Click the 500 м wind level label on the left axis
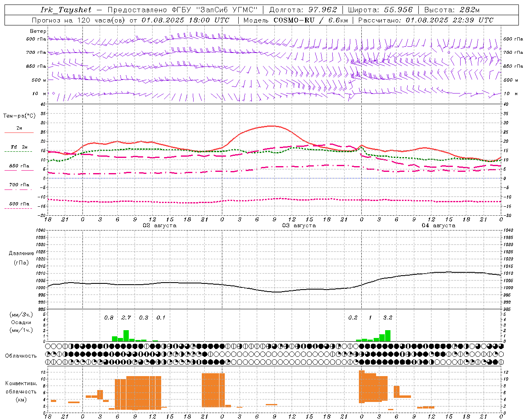 tap(39, 80)
